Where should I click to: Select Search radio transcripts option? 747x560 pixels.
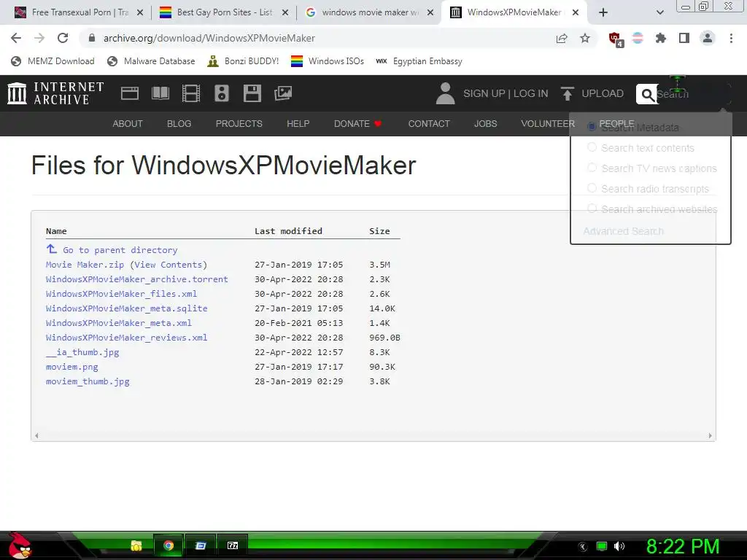[592, 188]
